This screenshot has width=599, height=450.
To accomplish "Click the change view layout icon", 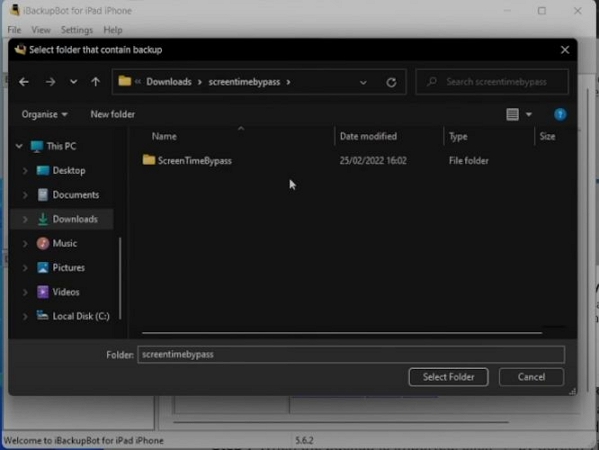I will coord(512,114).
